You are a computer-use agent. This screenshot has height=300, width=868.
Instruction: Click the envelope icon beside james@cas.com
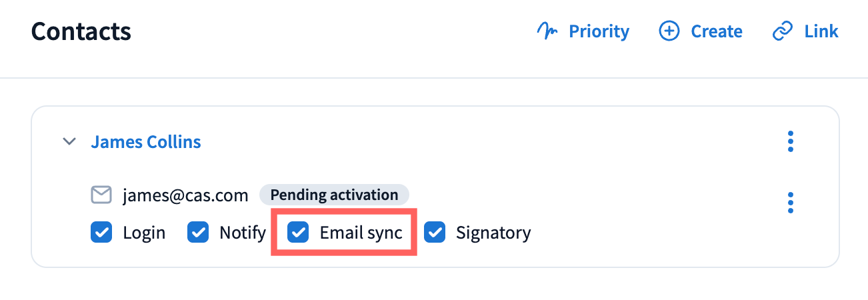pos(101,195)
